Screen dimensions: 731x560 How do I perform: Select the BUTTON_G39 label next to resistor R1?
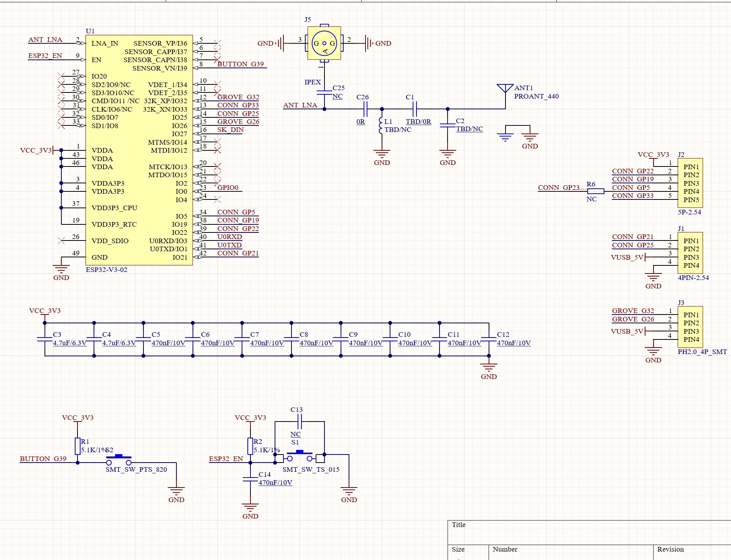coord(43,459)
